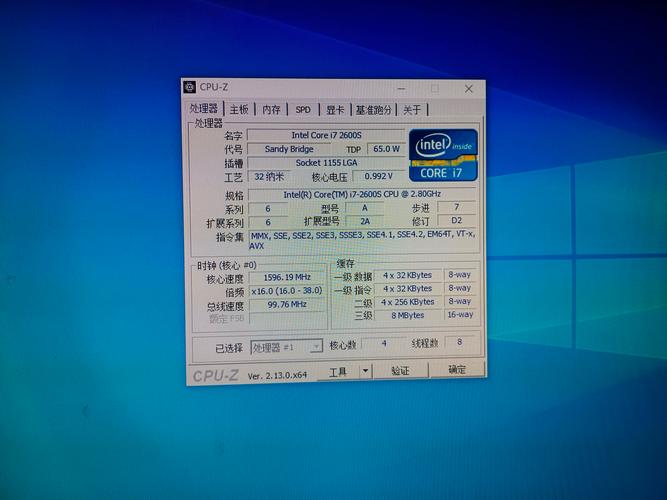The image size is (667, 500).
Task: Click the Socket 1155 LGA field
Action: pyautogui.click(x=326, y=163)
